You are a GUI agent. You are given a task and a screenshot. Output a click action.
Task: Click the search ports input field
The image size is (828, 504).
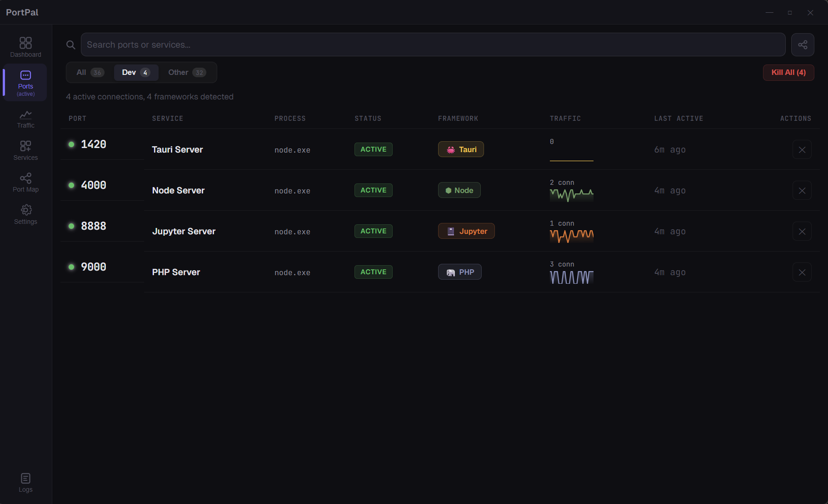[x=432, y=44]
